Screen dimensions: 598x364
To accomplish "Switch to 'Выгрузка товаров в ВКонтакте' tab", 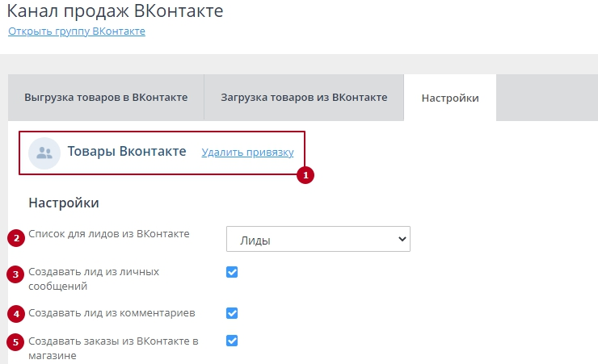I will 106,98.
